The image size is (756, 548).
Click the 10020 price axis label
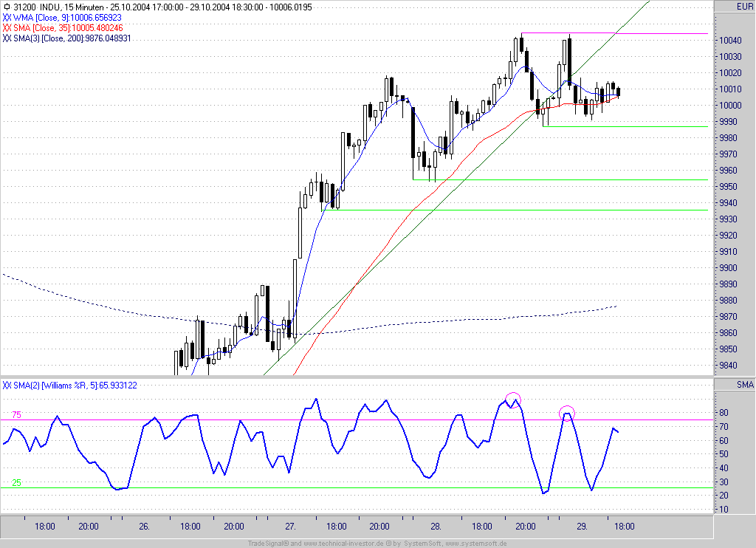point(730,73)
